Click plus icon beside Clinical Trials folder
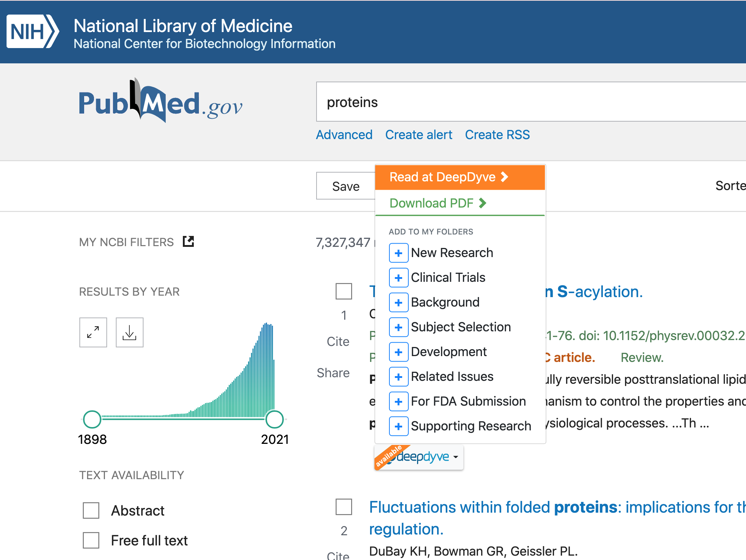Image resolution: width=746 pixels, height=560 pixels. point(398,278)
